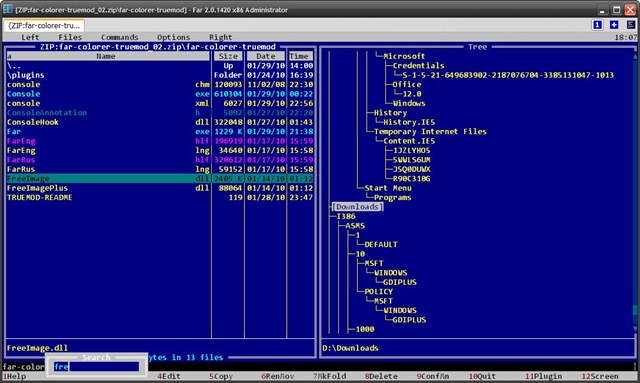
Task: Select the FarRus hlf file
Action: (160, 160)
